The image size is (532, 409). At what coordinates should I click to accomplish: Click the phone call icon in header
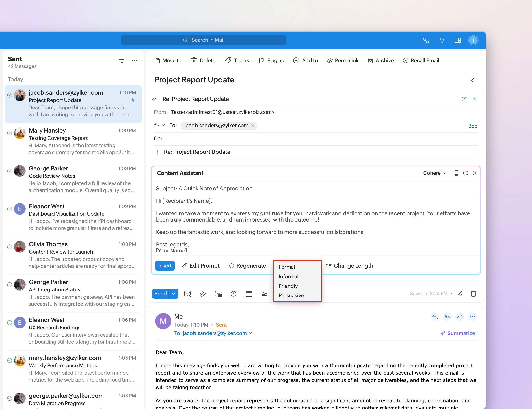click(x=426, y=40)
